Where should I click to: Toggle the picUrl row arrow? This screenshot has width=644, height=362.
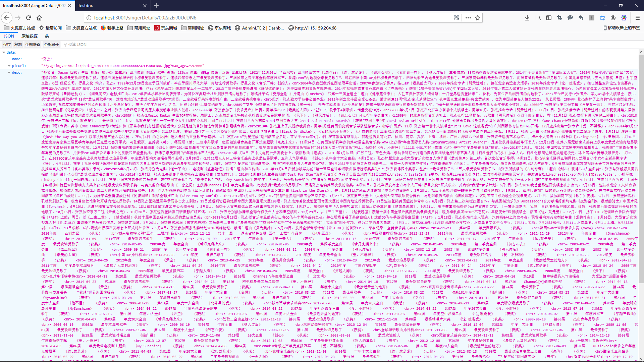(x=9, y=66)
